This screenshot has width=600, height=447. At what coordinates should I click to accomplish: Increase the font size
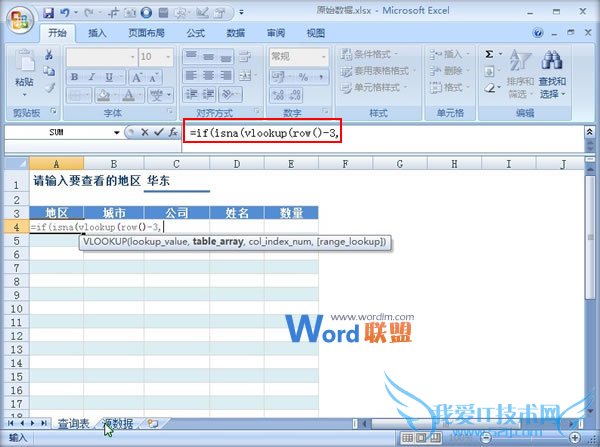tap(137, 77)
